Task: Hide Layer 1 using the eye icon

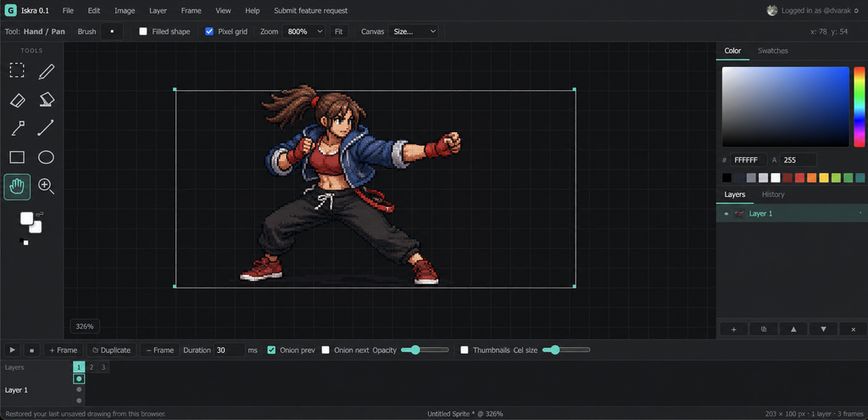Action: pos(726,213)
